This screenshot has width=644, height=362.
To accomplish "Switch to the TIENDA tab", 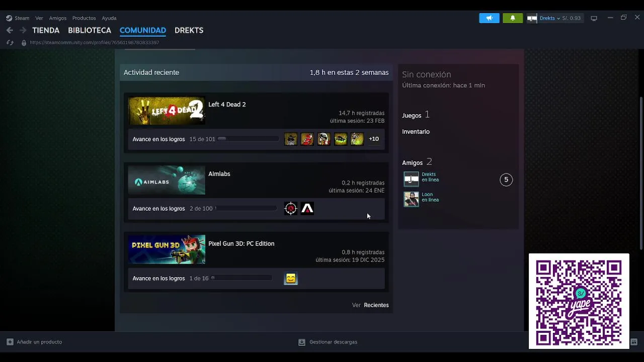I will click(46, 30).
